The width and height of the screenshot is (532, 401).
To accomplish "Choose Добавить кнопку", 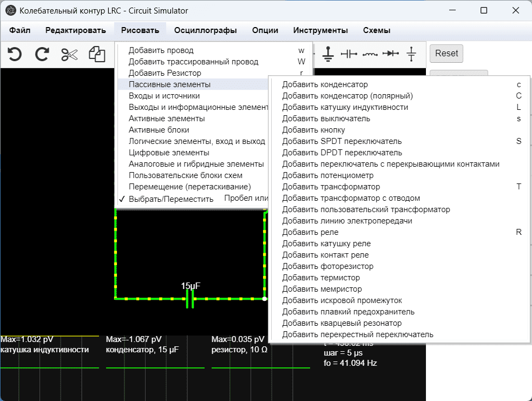I will click(x=400, y=130).
